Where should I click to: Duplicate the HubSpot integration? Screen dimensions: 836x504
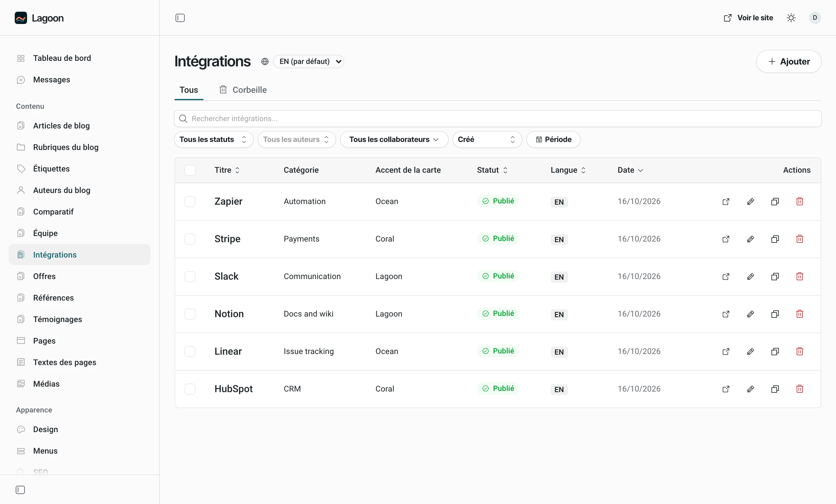[x=775, y=389]
